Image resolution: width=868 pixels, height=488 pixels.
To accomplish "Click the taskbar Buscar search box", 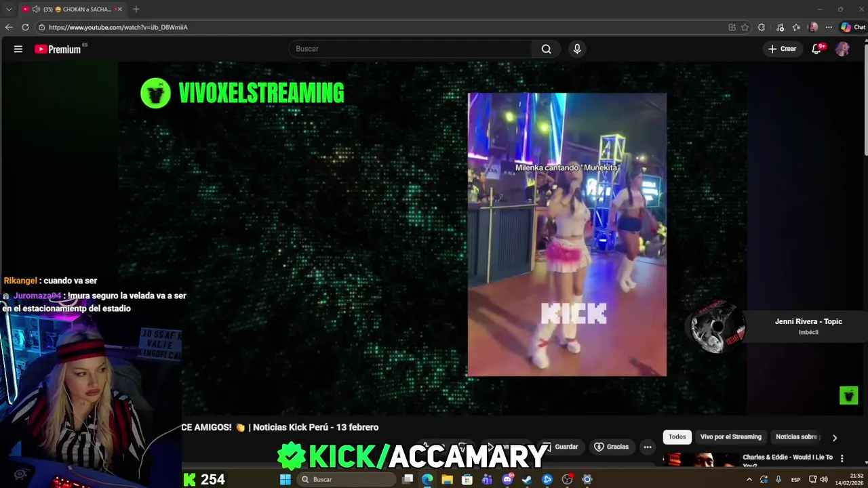I will tap(347, 479).
